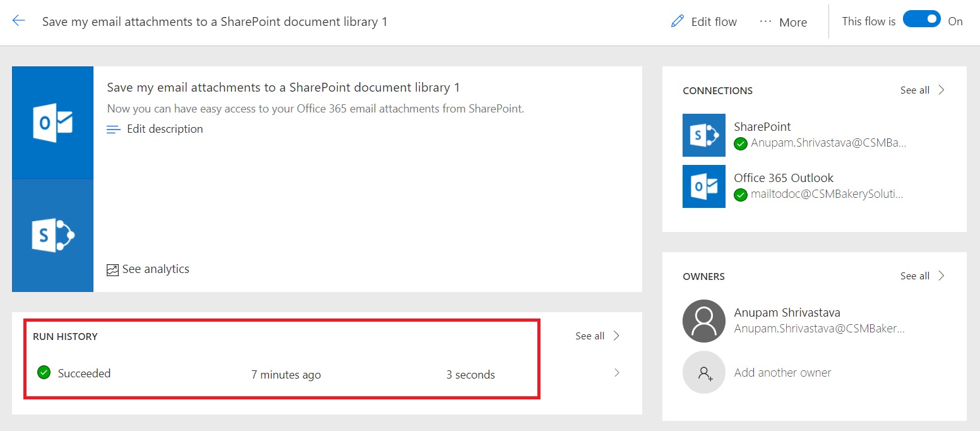Open See analytics link
The width and height of the screenshot is (980, 431).
click(x=155, y=269)
